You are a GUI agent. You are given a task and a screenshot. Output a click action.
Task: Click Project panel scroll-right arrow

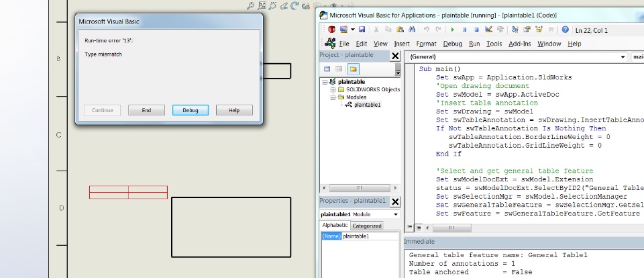pyautogui.click(x=396, y=188)
